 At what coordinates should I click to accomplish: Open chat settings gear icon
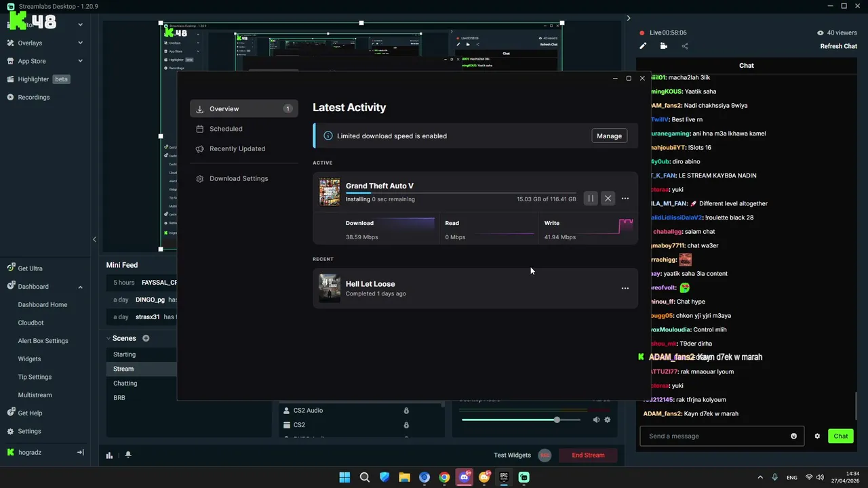[817, 436]
